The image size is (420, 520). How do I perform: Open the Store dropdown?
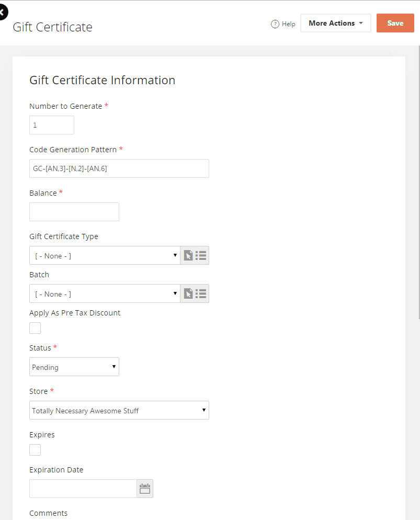[119, 410]
